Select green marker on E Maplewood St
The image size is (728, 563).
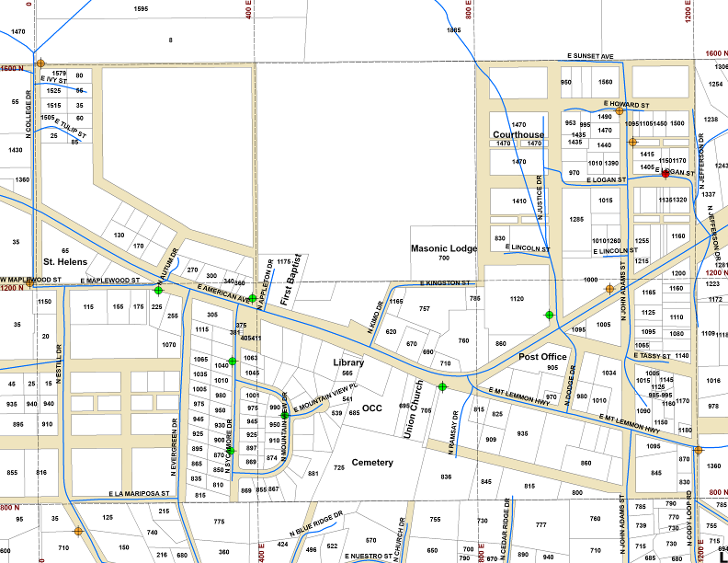click(x=158, y=290)
